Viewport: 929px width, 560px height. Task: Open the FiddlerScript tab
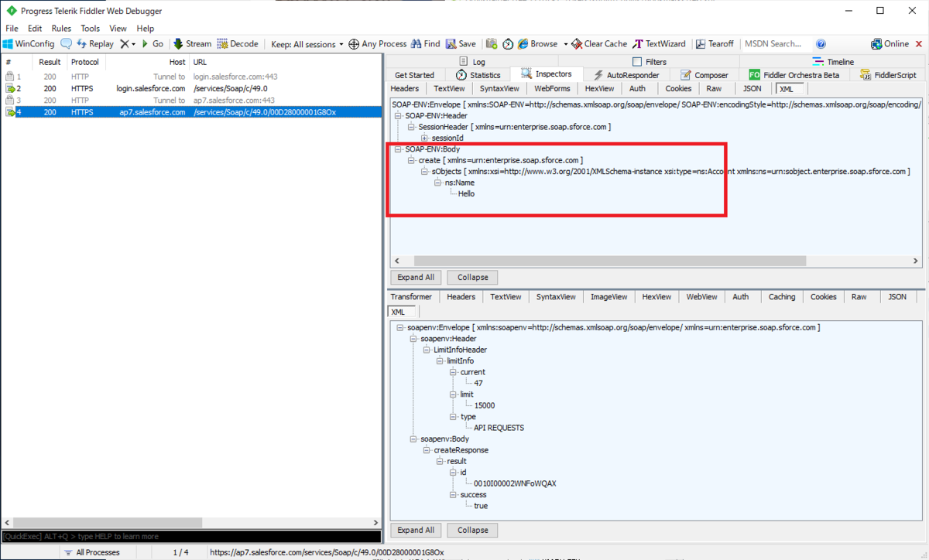click(x=889, y=75)
